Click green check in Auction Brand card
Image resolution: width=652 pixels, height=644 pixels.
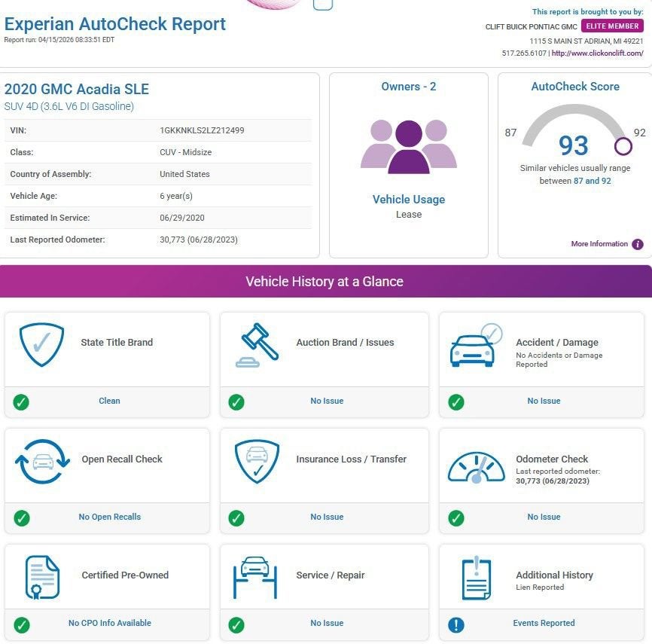click(x=236, y=402)
